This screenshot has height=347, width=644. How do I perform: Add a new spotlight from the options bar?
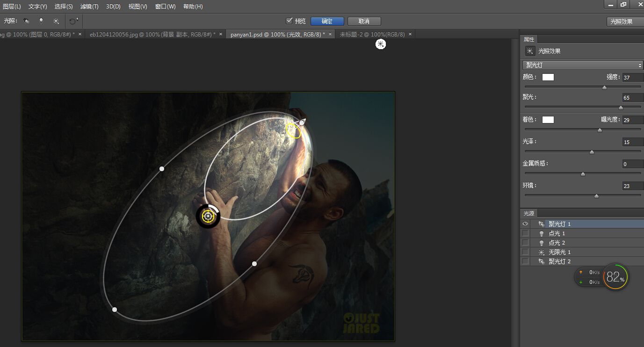tap(27, 21)
